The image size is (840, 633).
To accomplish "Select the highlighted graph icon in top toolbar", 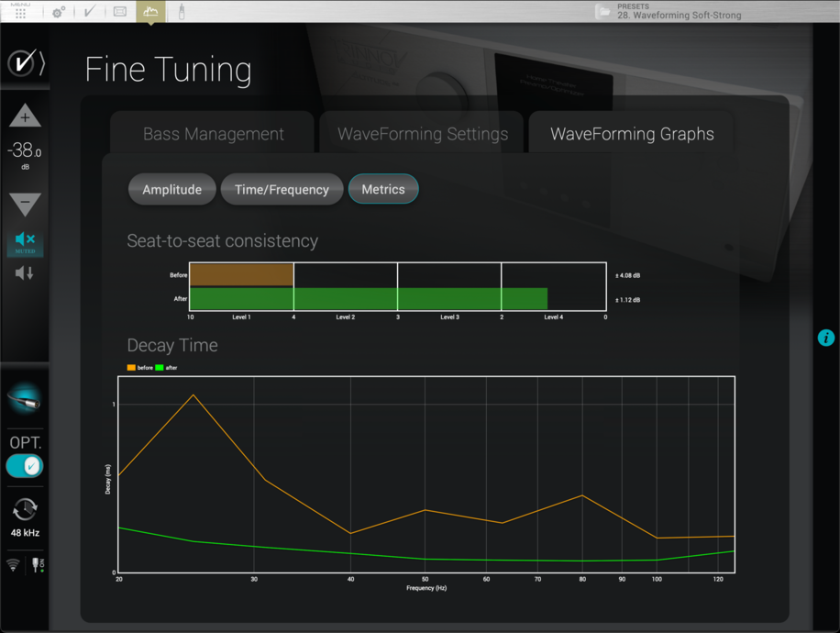I will point(150,12).
